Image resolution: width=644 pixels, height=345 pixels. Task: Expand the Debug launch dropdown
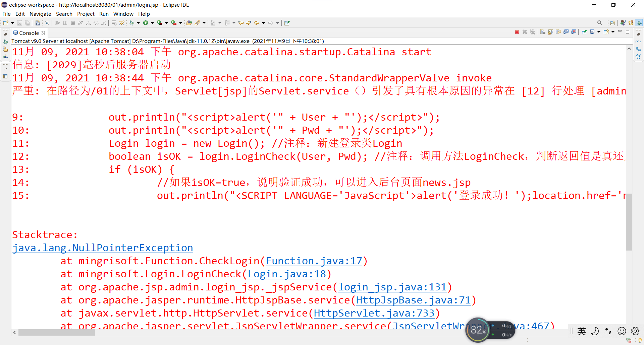(x=138, y=23)
